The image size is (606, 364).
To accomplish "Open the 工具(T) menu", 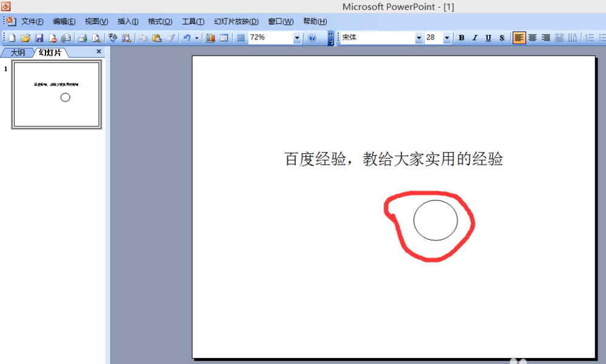I will 193,22.
